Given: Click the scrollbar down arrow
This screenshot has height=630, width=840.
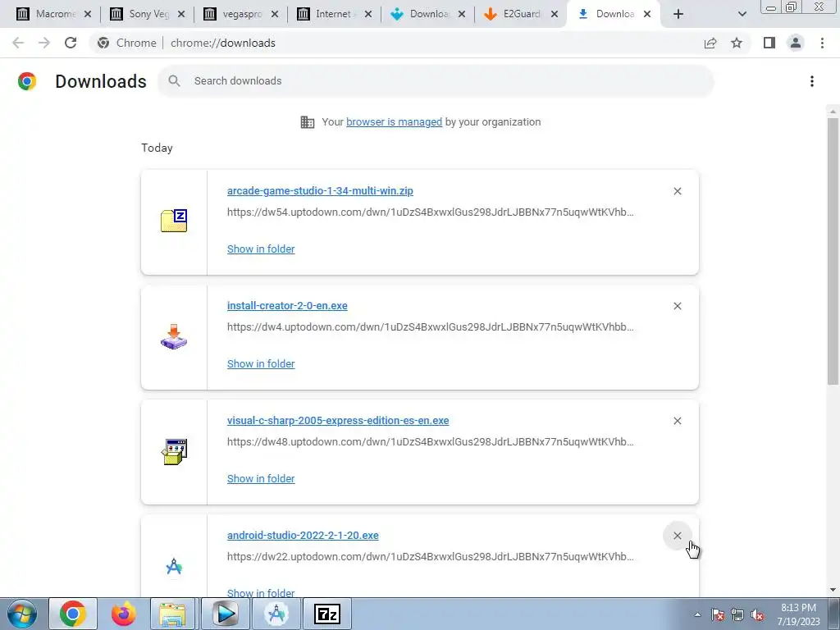Looking at the screenshot, I should 833,591.
